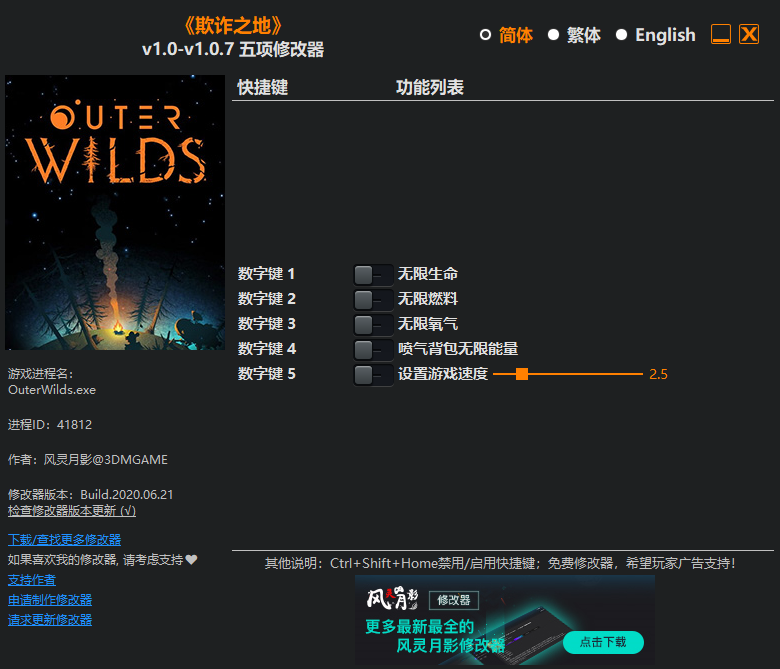Select English language radio button

tap(621, 35)
